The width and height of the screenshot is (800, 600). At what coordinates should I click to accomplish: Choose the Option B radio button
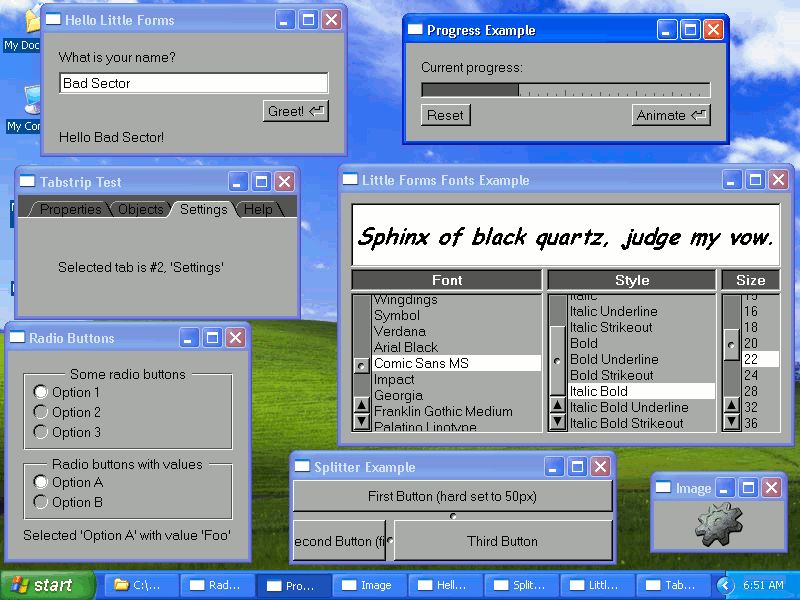tap(41, 502)
